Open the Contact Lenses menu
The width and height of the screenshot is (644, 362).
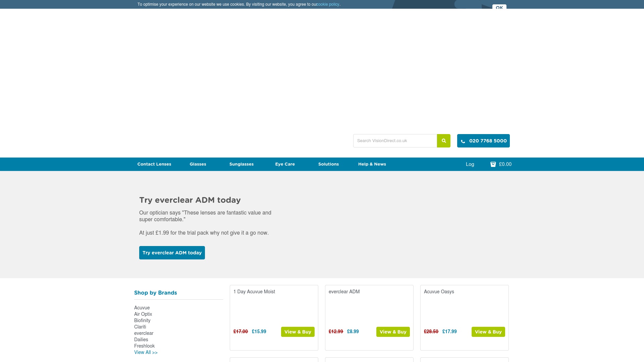(154, 164)
